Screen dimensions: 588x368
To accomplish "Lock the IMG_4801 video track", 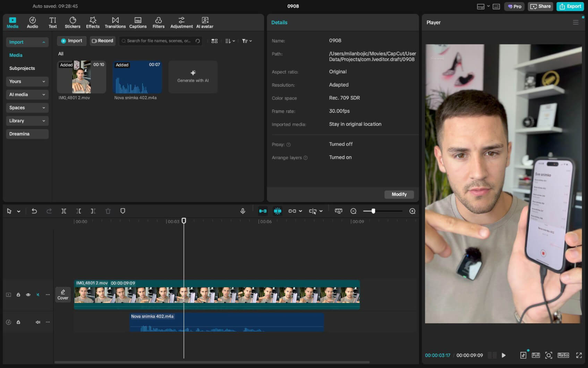I will (18, 295).
